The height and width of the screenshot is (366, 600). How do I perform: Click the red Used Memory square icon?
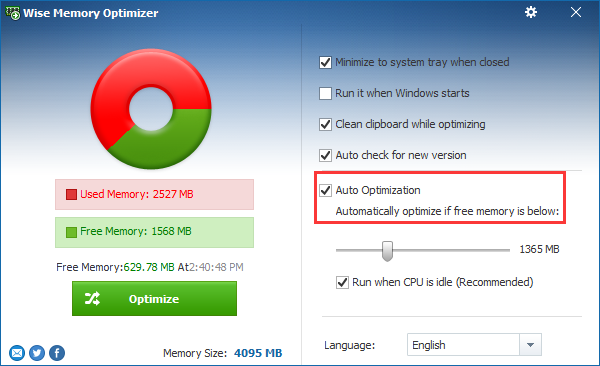pos(71,194)
